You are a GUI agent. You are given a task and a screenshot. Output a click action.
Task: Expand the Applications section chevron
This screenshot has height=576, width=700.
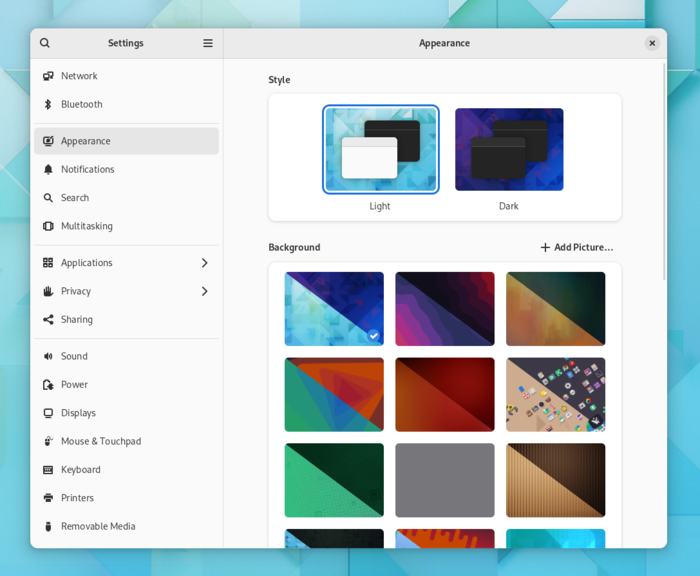tap(204, 263)
